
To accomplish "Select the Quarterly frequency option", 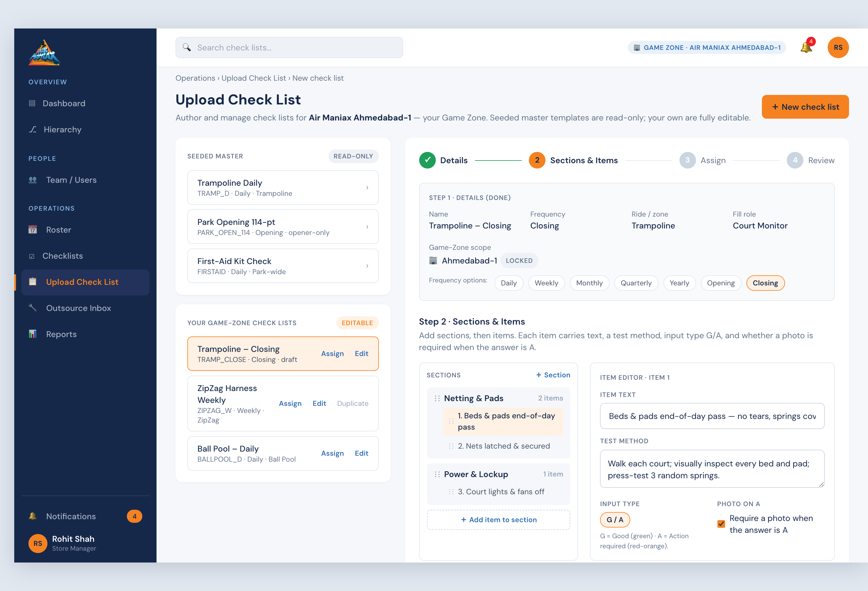I will [636, 283].
